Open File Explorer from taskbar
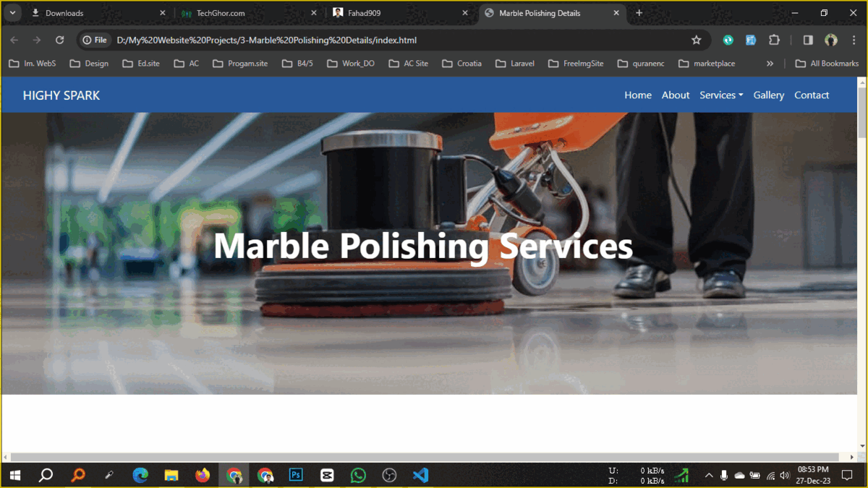Viewport: 868px width, 488px height. [171, 475]
